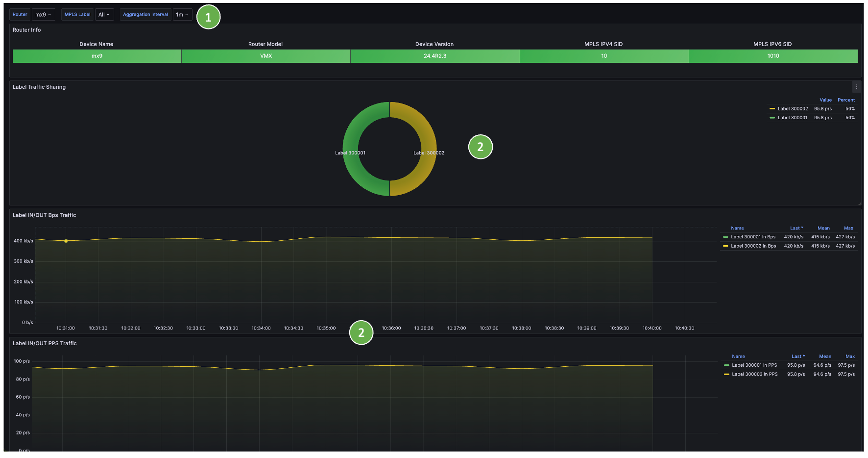The image size is (868, 458).
Task: Click the Device Version 24.4R2.3 cell
Action: coord(435,56)
